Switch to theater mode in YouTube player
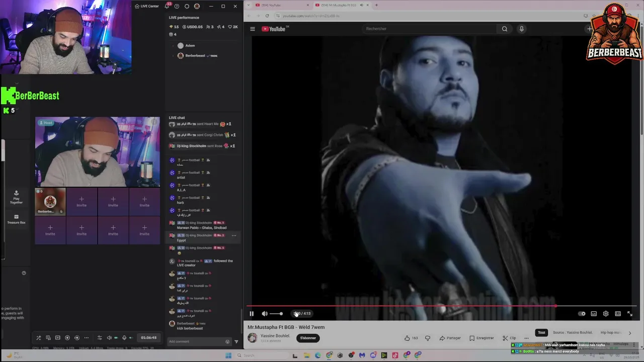This screenshot has width=644, height=362. pyautogui.click(x=618, y=314)
